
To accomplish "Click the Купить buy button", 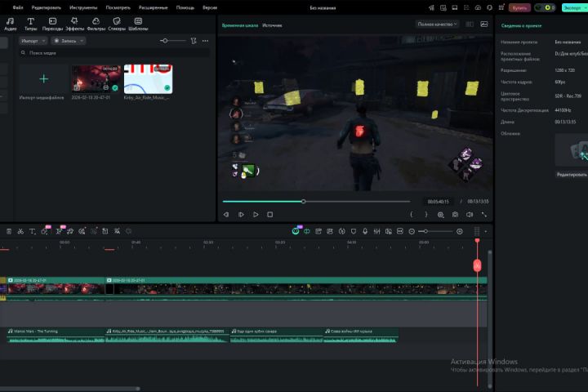I will click(x=519, y=7).
